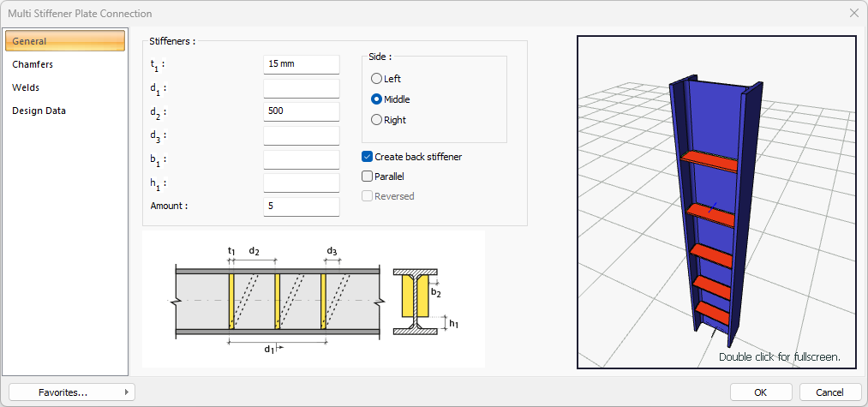Expand the Favorites dropdown arrow
868x407 pixels.
pyautogui.click(x=127, y=392)
